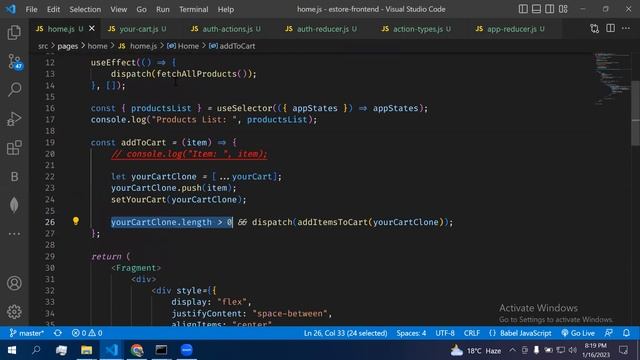The height and width of the screenshot is (360, 640).
Task: Open the Explorer view in activity bar
Action: pyautogui.click(x=14, y=33)
